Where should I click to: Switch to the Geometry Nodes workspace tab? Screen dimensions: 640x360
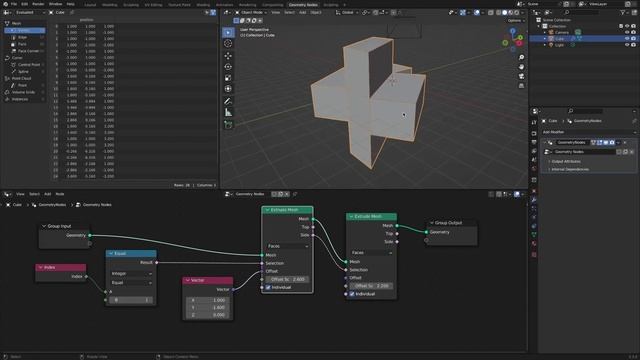(303, 5)
